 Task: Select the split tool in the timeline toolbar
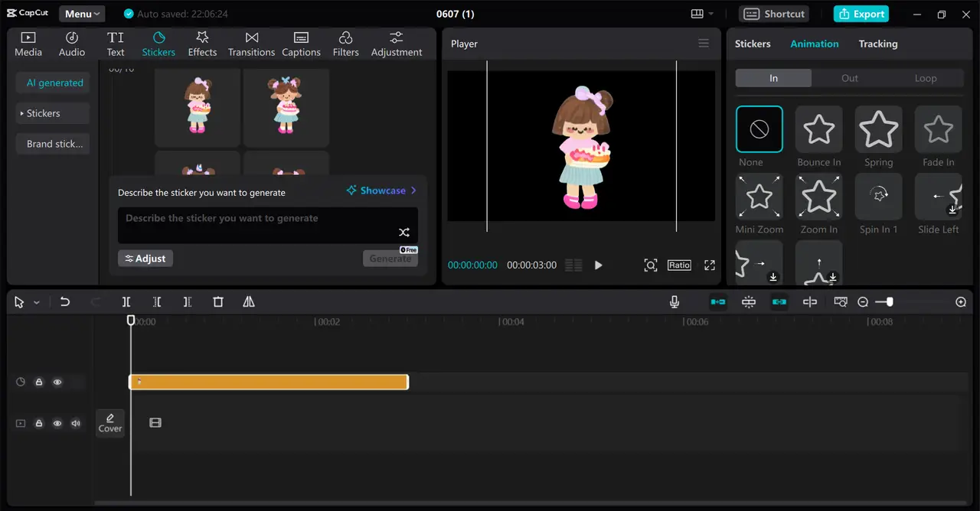coord(126,301)
